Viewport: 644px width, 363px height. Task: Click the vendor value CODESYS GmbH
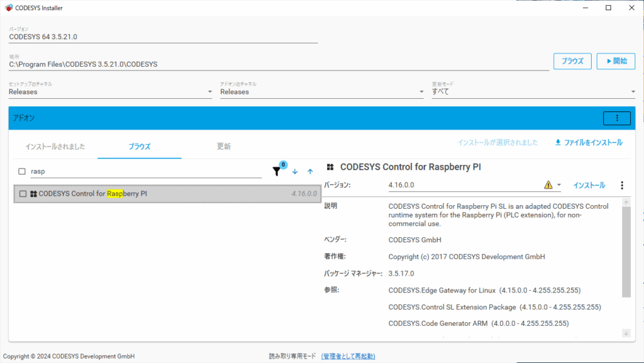[415, 240]
